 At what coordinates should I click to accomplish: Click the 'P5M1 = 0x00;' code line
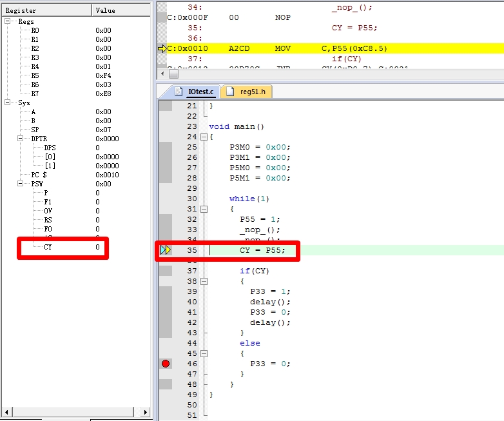tap(260, 178)
